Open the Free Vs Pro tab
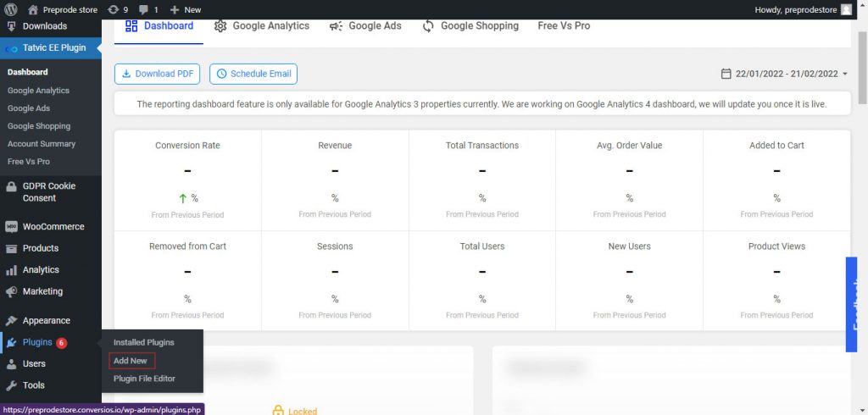Screen dimensions: 868x415 point(564,26)
